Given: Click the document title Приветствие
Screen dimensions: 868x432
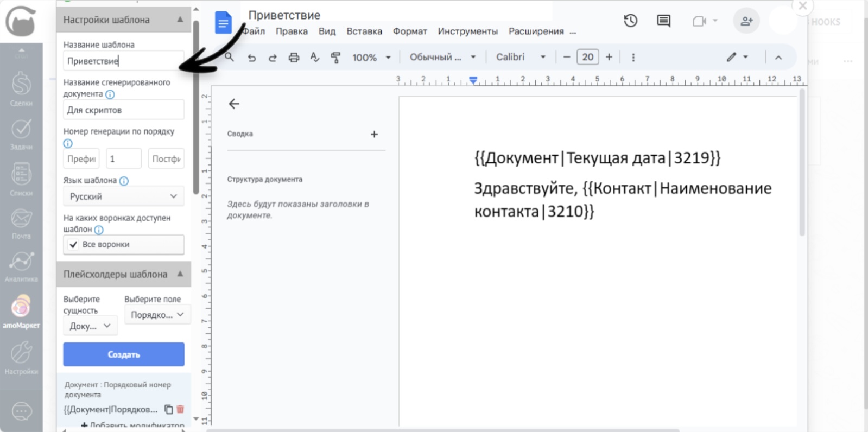Looking at the screenshot, I should click(284, 15).
